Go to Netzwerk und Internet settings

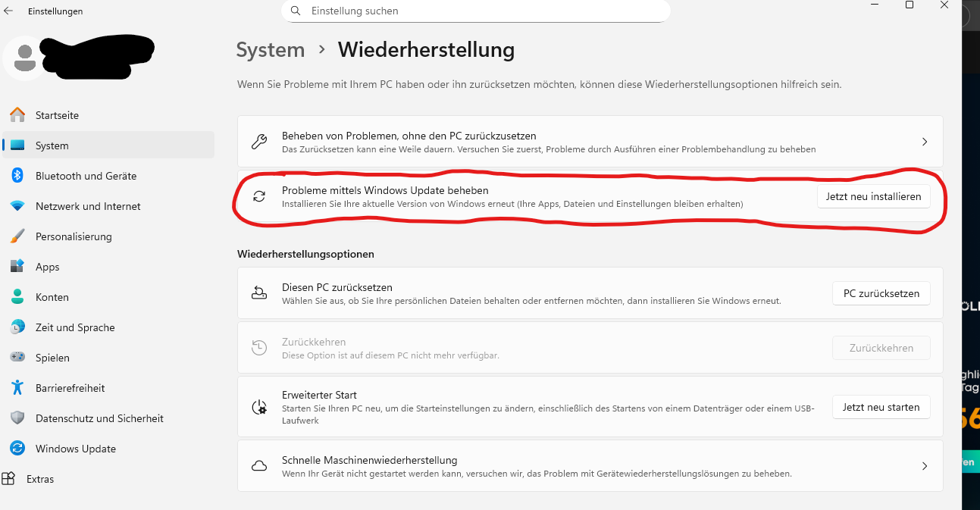108,206
